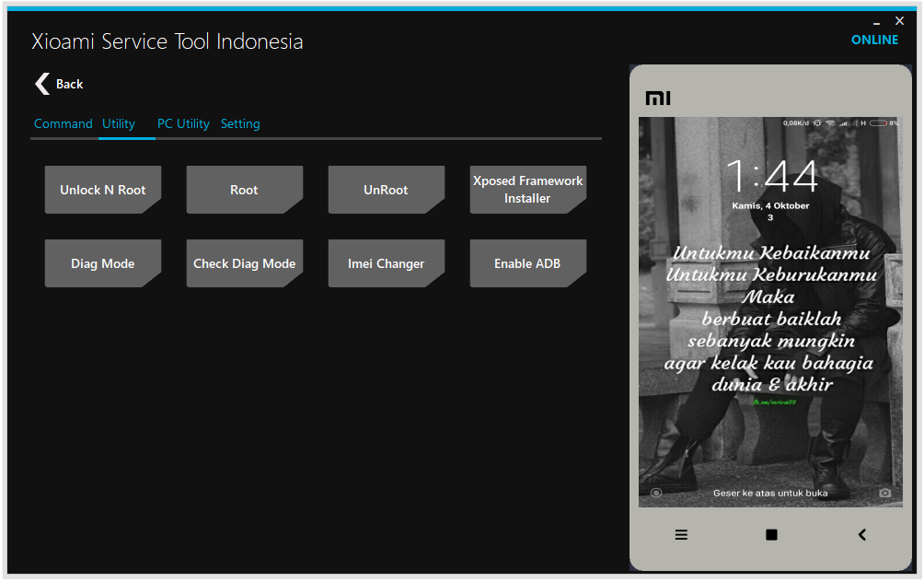Switch to the Command tab
The height and width of the screenshot is (582, 924).
64,123
